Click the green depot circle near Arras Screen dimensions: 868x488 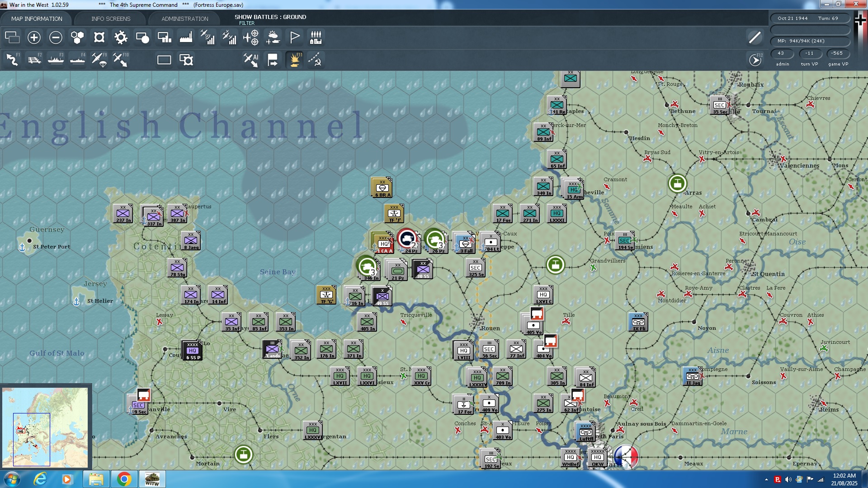tap(677, 183)
